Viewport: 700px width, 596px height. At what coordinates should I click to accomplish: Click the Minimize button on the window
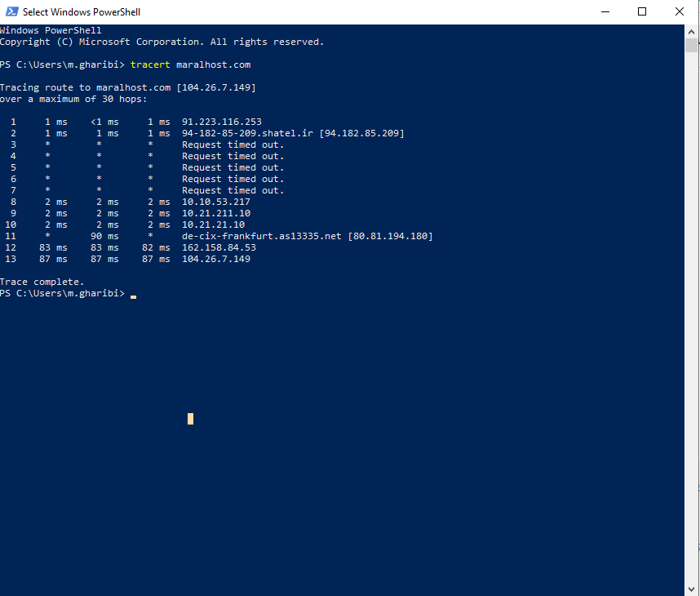[605, 11]
